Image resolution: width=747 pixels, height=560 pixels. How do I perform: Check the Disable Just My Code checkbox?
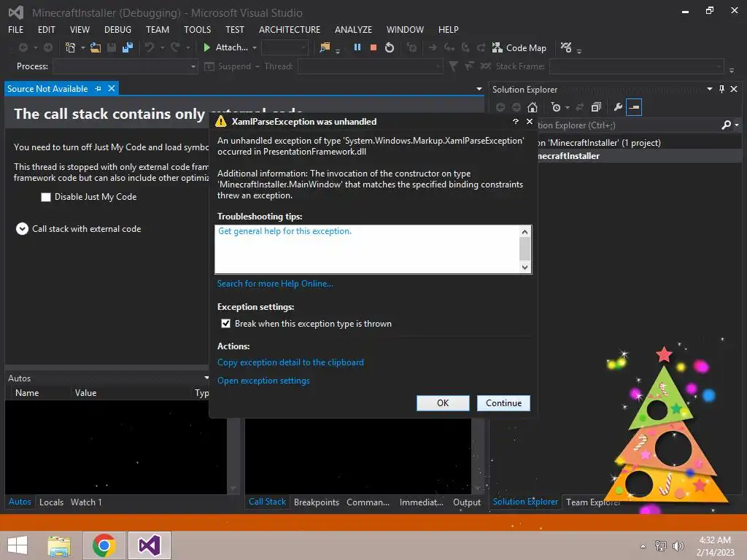pyautogui.click(x=46, y=197)
